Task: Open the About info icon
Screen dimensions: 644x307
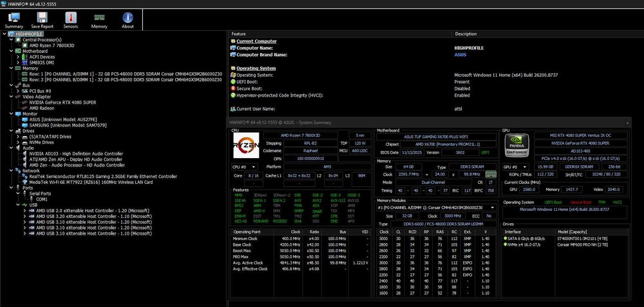Action: click(x=128, y=17)
